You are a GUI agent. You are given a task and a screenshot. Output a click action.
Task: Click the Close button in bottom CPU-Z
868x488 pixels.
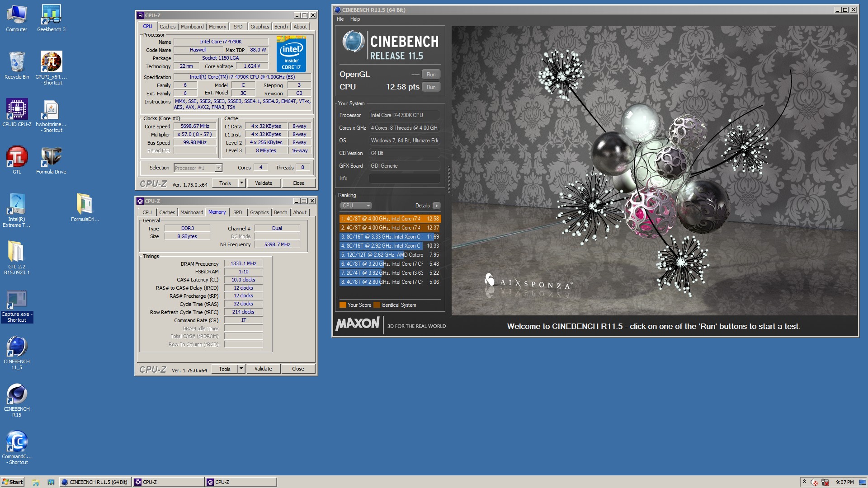(298, 369)
